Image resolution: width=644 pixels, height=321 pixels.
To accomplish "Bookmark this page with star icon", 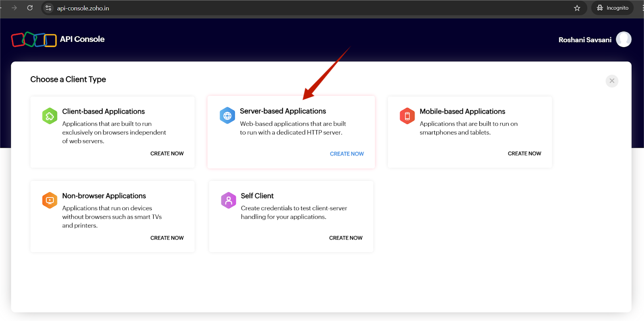I will [577, 8].
